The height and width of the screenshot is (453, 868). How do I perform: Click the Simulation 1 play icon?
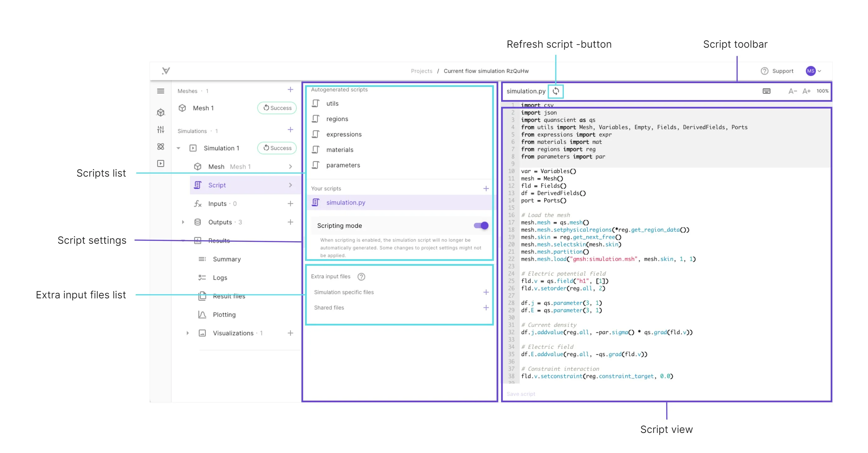193,148
